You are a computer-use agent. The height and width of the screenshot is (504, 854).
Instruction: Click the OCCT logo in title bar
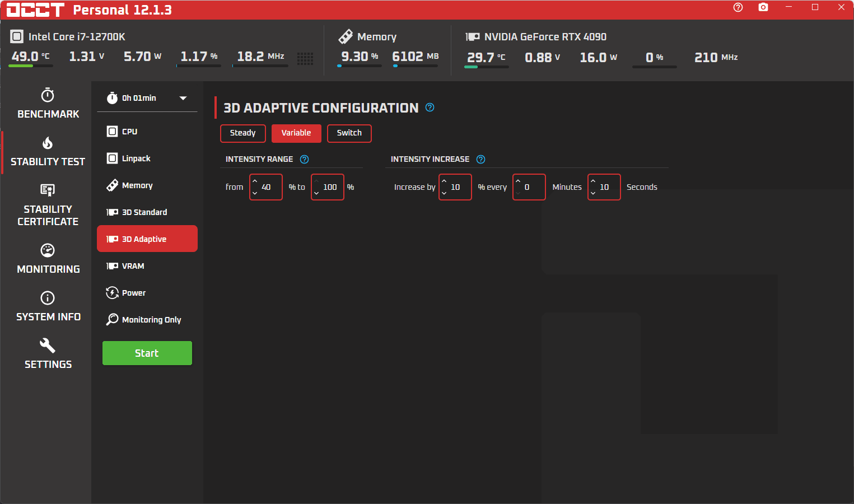[x=35, y=10]
